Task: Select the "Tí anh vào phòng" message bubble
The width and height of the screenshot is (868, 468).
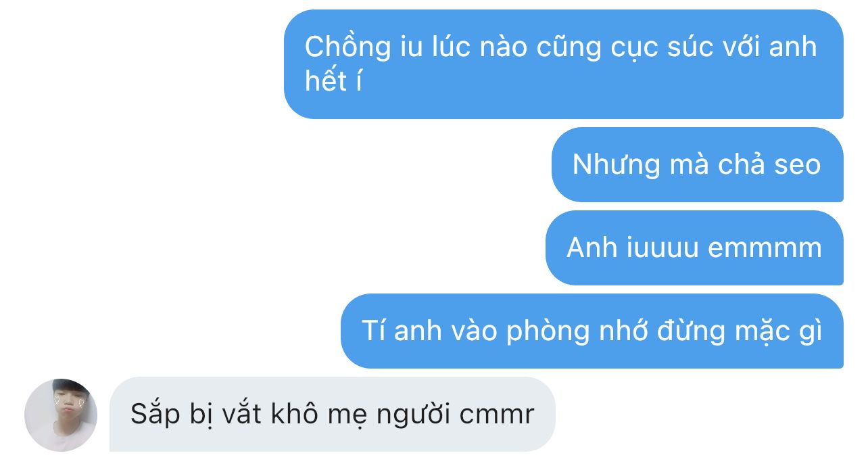Action: click(x=592, y=331)
